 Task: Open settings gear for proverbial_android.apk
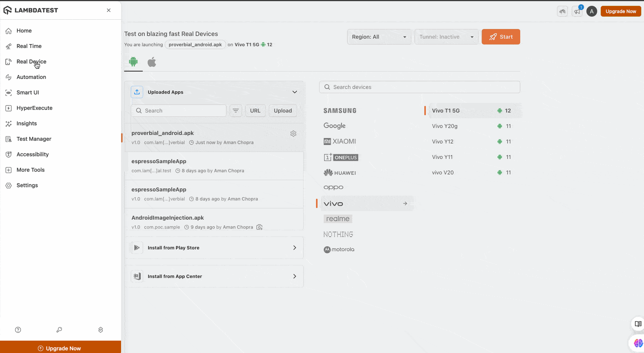tap(293, 133)
